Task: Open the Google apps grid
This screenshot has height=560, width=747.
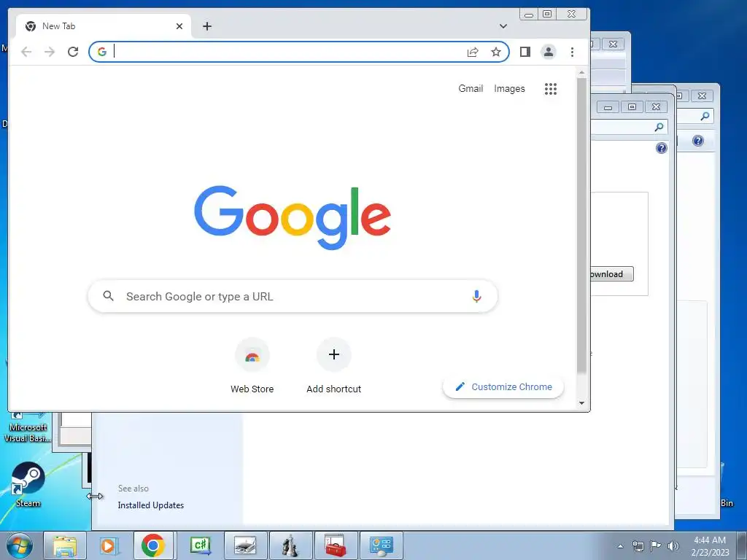Action: coord(551,89)
